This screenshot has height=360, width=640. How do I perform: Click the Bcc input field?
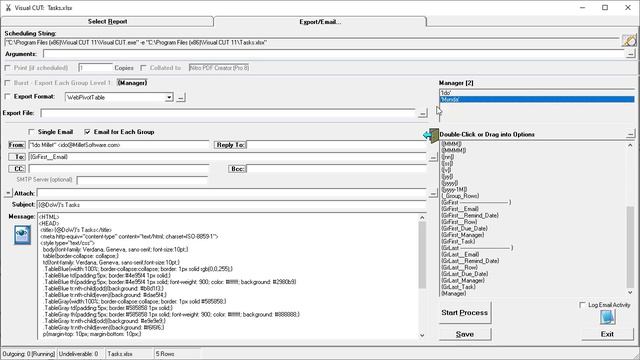point(336,169)
